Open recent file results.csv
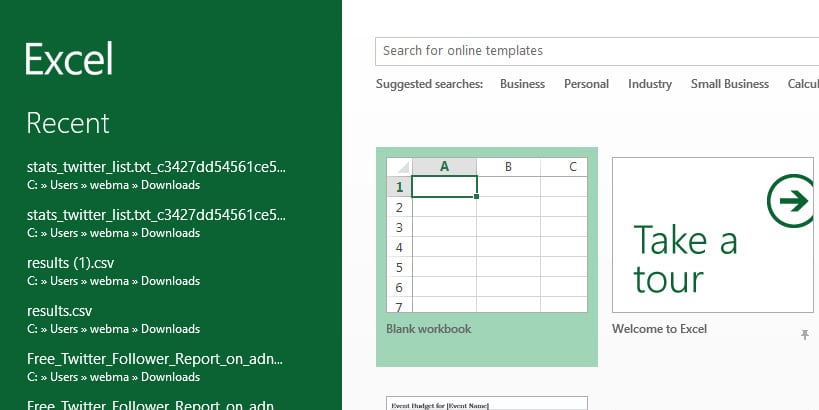The width and height of the screenshot is (819, 410). pyautogui.click(x=113, y=320)
